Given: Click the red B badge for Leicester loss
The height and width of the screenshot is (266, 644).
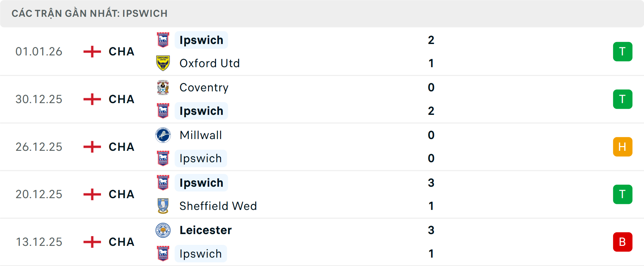Looking at the screenshot, I should click(x=623, y=242).
